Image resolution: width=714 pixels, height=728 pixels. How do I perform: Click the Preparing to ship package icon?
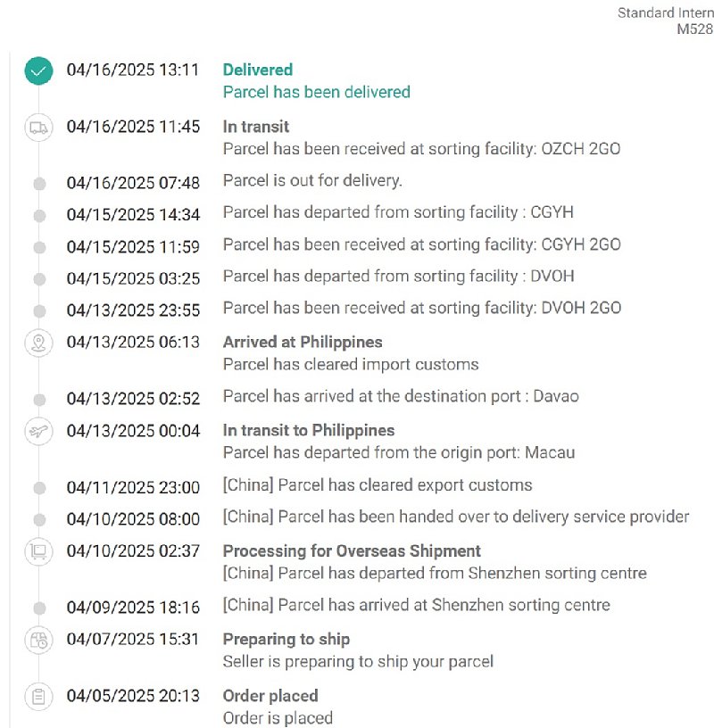tap(38, 641)
